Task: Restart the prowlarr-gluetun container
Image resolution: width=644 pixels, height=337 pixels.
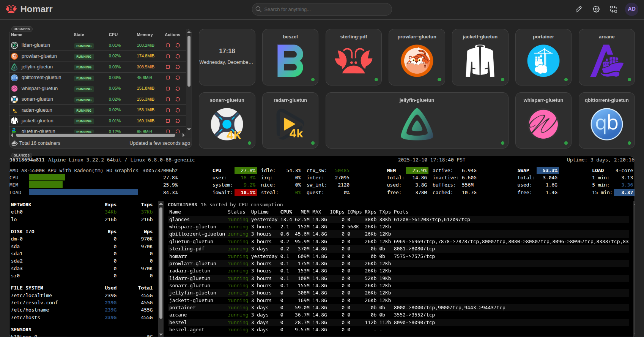Action: coord(178,56)
